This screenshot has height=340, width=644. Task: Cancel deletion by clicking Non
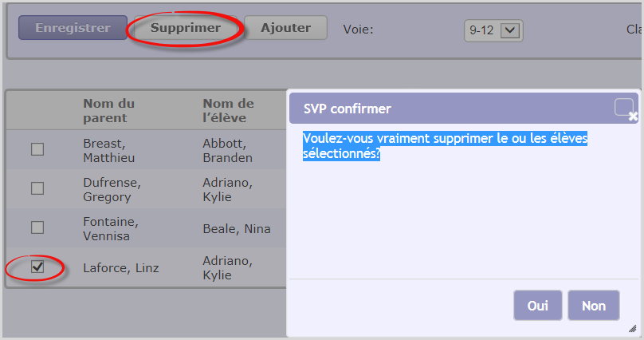click(594, 306)
